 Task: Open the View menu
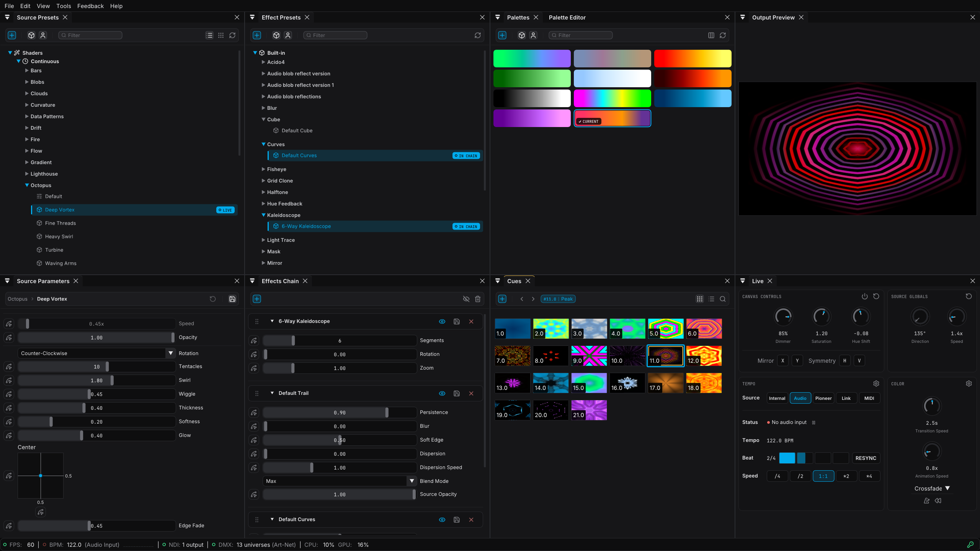tap(43, 6)
